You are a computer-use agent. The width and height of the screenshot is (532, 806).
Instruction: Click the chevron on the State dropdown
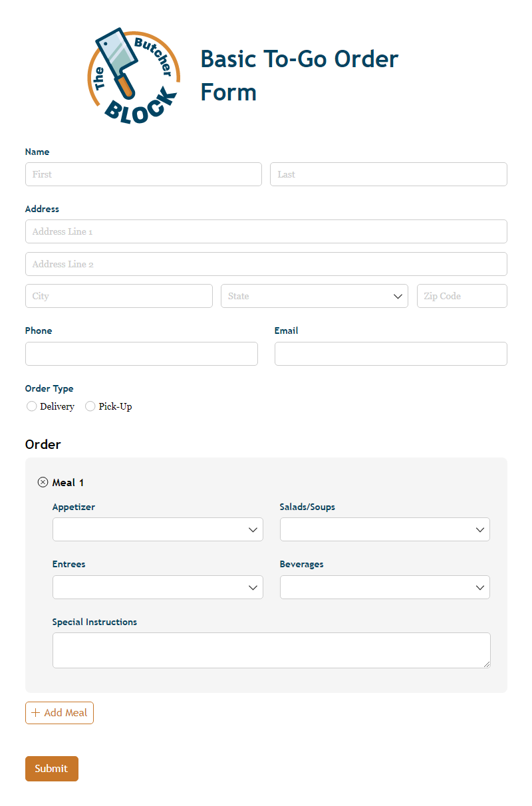pyautogui.click(x=398, y=296)
